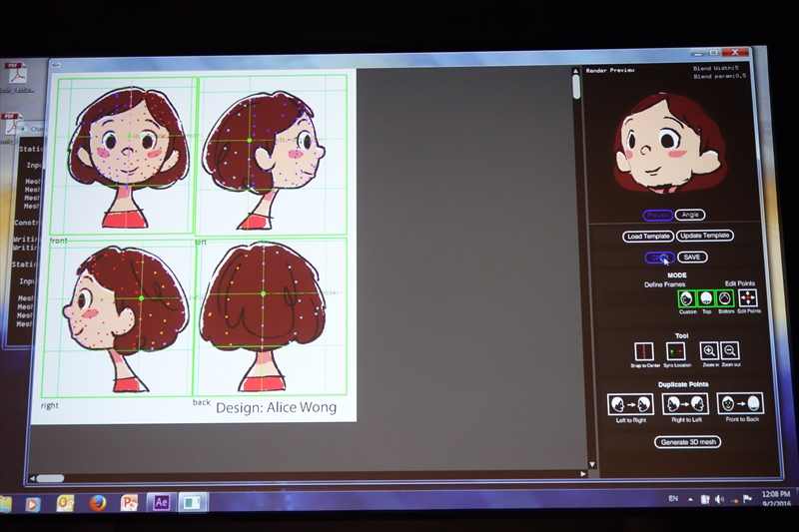Image resolution: width=799 pixels, height=532 pixels.
Task: Click Generate 3D mesh button
Action: coord(688,442)
